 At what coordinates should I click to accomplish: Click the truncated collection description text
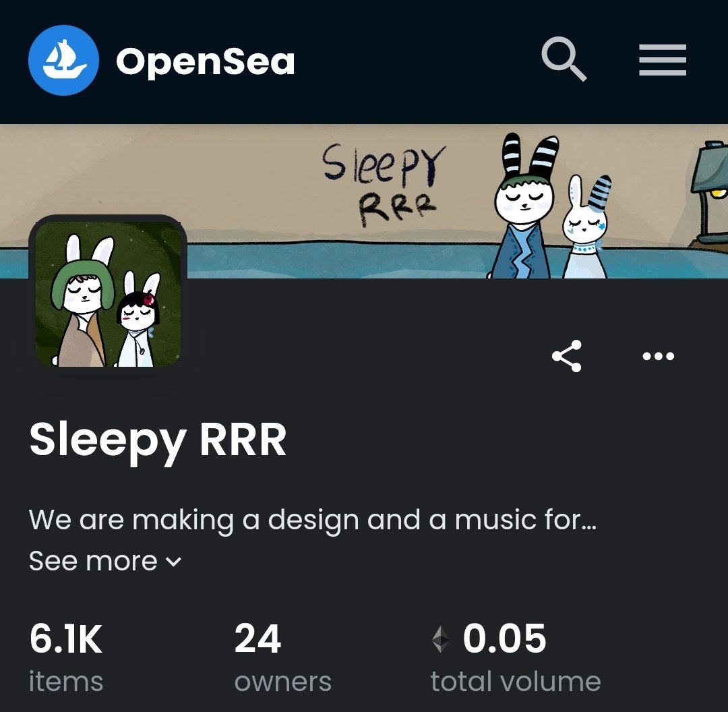coord(313,520)
